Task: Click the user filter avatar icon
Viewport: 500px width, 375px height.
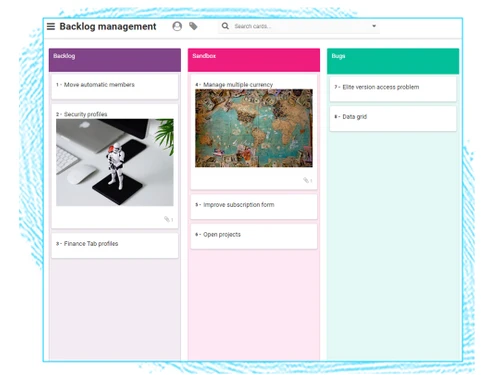Action: tap(177, 26)
